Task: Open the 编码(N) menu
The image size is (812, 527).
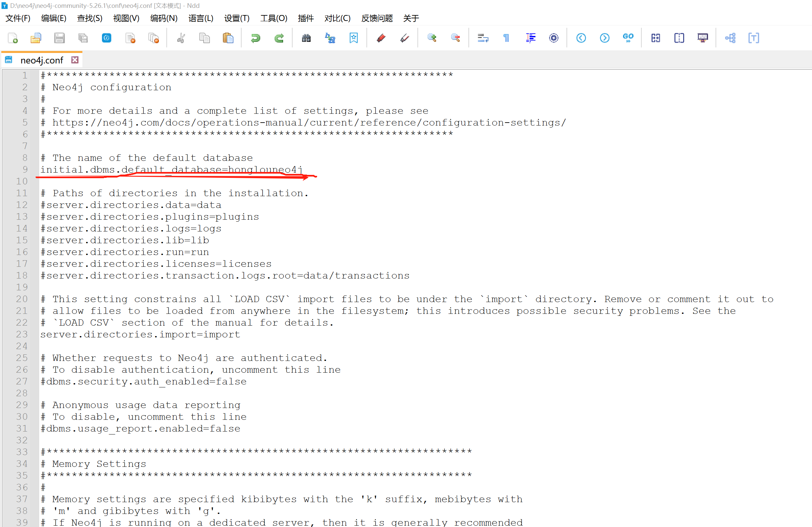Action: [x=164, y=18]
